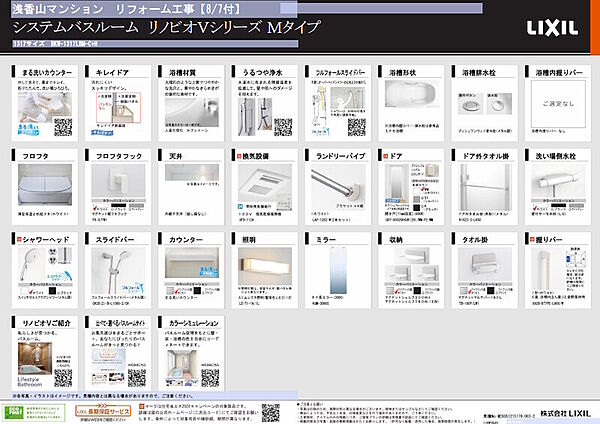The width and height of the screenshot is (600, 424).
Task: Click the ドア外タオル掛 towel bar photo
Action: (x=485, y=187)
